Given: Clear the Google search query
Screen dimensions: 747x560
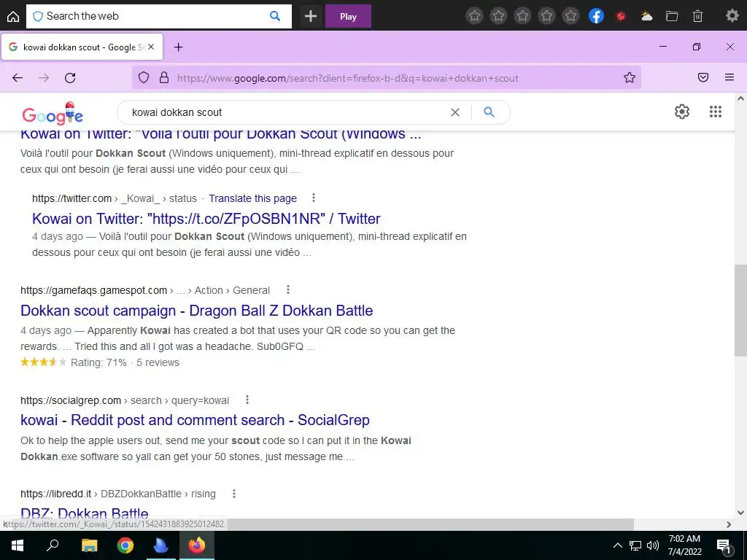Looking at the screenshot, I should (x=455, y=112).
